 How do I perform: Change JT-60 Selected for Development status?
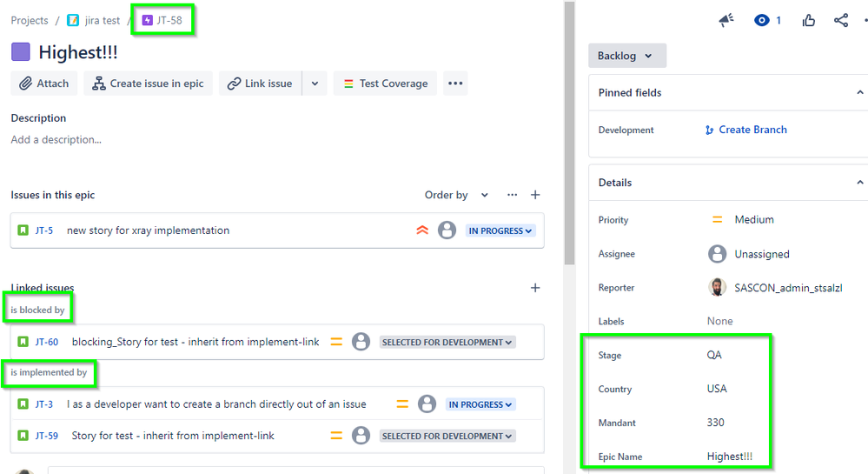click(447, 342)
